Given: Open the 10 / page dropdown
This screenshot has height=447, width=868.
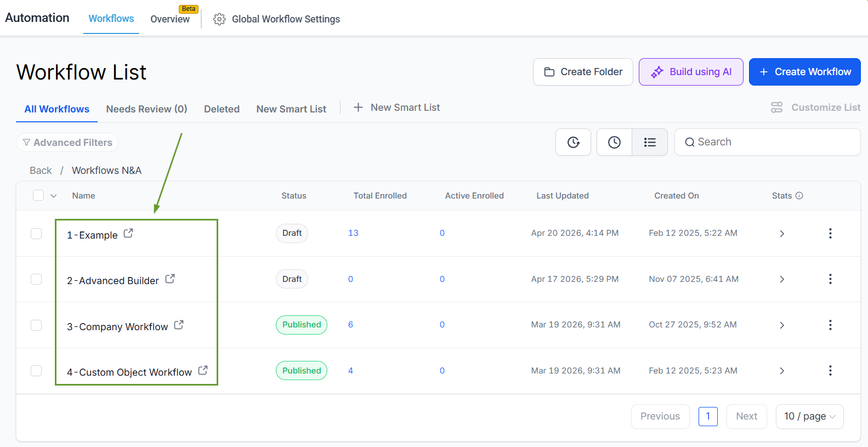Looking at the screenshot, I should coord(809,416).
